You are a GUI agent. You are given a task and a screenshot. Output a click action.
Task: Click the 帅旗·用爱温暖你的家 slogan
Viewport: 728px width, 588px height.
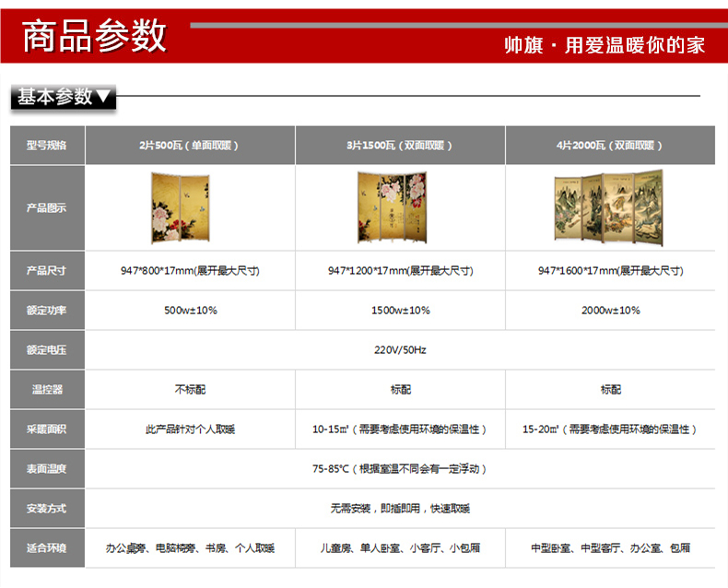(605, 44)
